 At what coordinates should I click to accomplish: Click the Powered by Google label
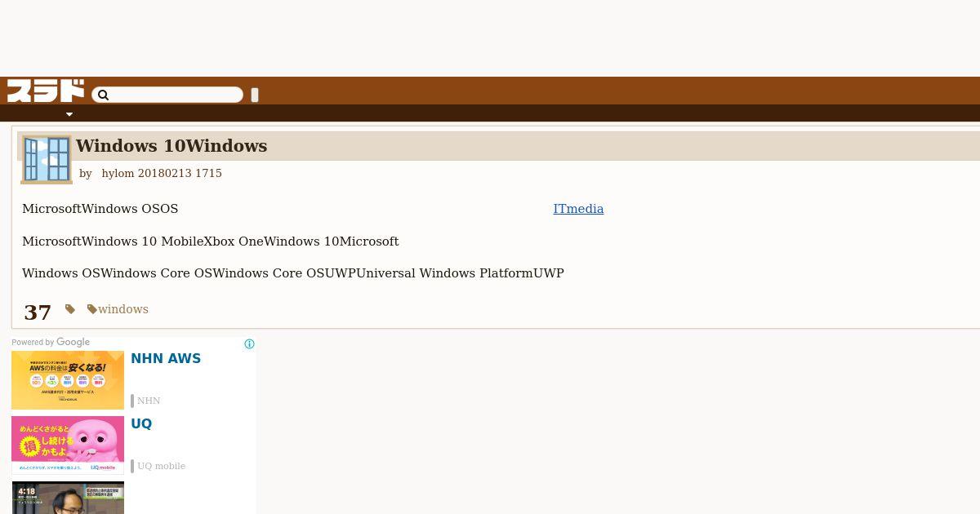(x=51, y=343)
